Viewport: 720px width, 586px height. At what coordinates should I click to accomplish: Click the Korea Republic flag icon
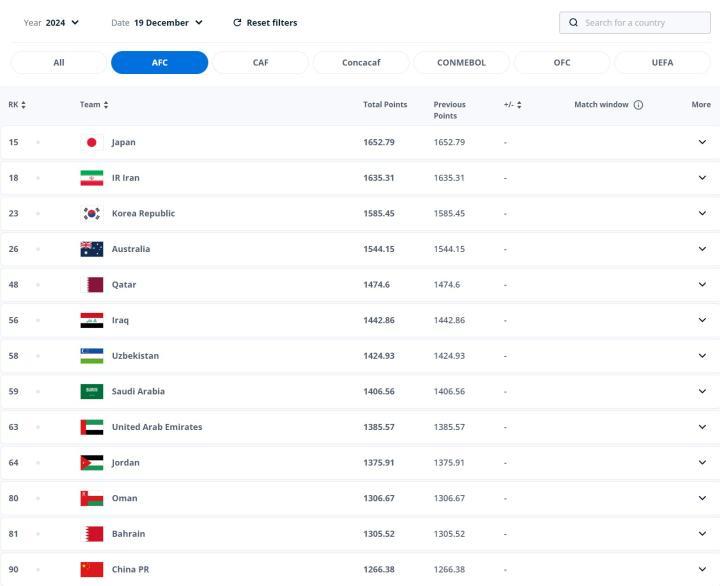click(x=91, y=213)
